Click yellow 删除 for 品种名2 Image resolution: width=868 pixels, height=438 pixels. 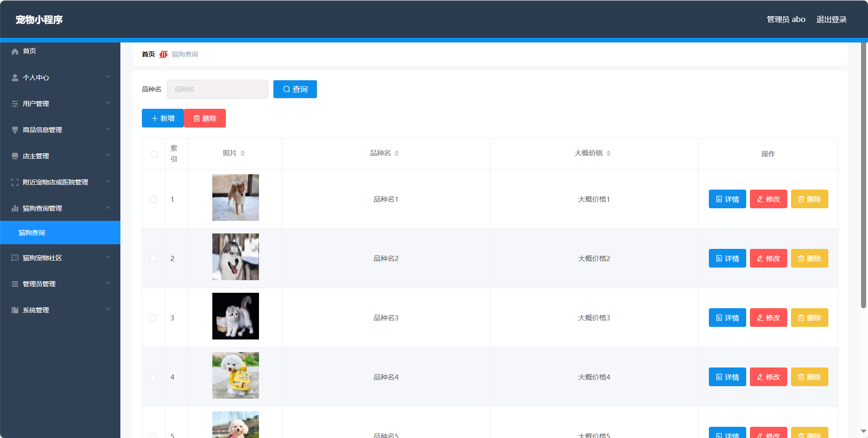click(x=810, y=258)
